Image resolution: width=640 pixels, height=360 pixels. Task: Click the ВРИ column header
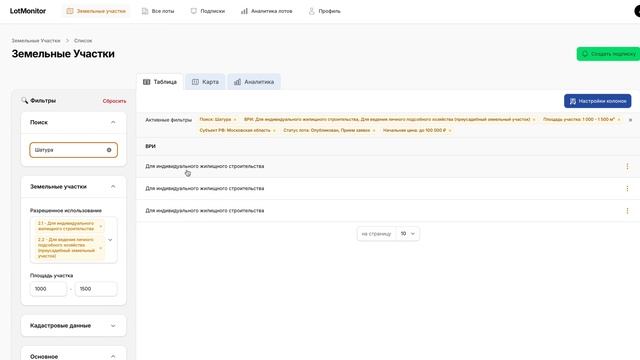click(x=151, y=146)
